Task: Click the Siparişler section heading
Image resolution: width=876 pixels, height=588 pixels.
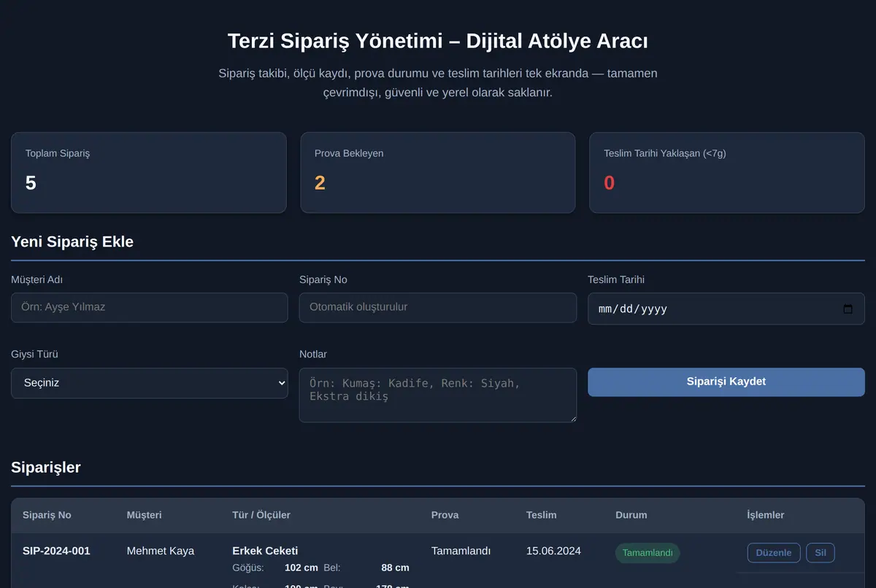Action: click(x=46, y=467)
